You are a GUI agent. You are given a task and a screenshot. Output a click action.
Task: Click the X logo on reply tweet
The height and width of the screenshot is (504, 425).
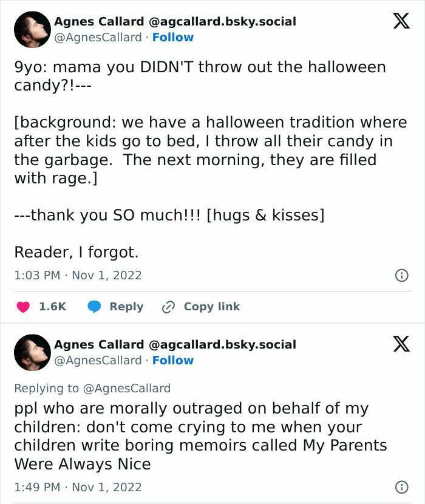[398, 344]
